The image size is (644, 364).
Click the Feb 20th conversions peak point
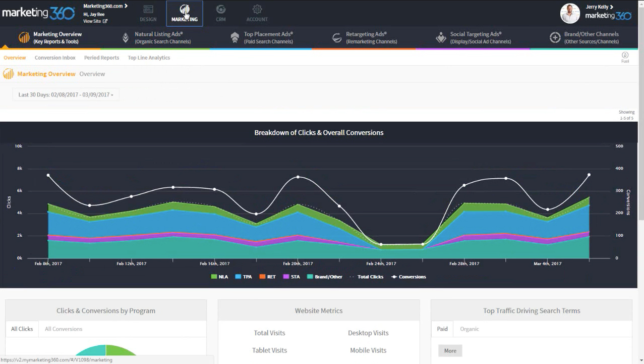click(298, 177)
